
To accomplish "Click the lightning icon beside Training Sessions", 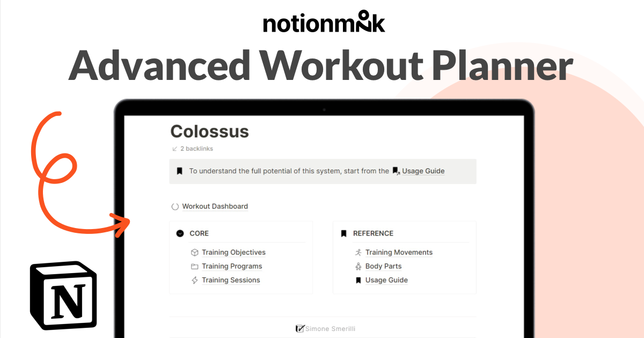I will 195,280.
